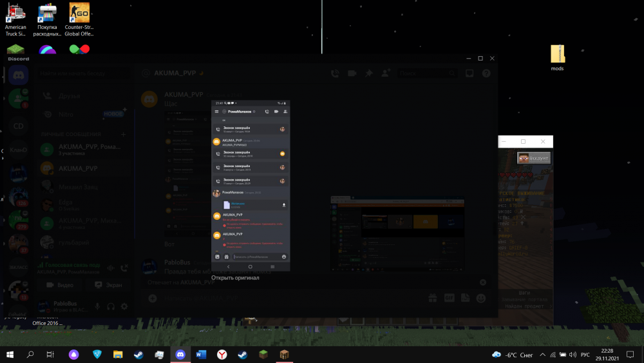Click the 'Открыть оригинал' link under the image
The image size is (644, 363).
pyautogui.click(x=235, y=277)
